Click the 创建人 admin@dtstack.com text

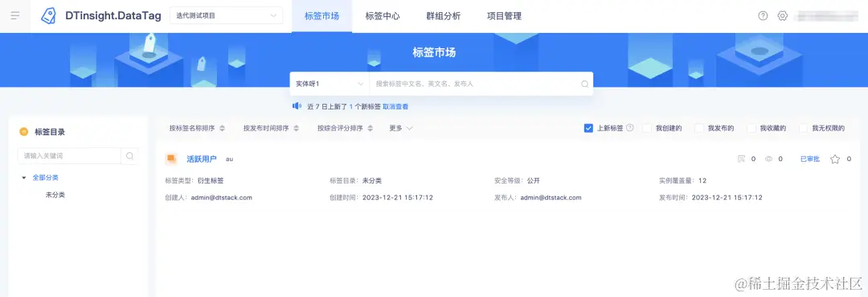[x=209, y=197]
